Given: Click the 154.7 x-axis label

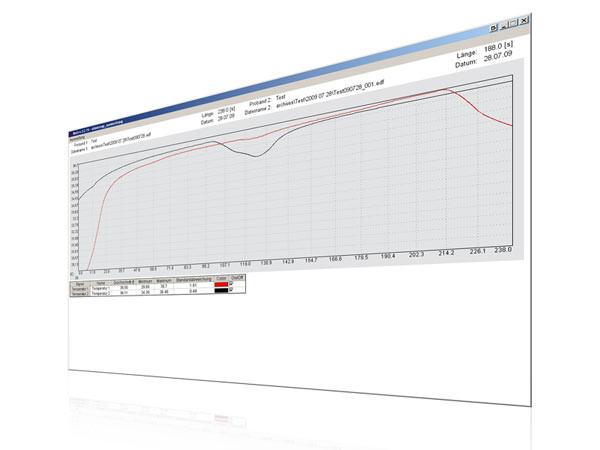Looking at the screenshot, I should pyautogui.click(x=311, y=260).
